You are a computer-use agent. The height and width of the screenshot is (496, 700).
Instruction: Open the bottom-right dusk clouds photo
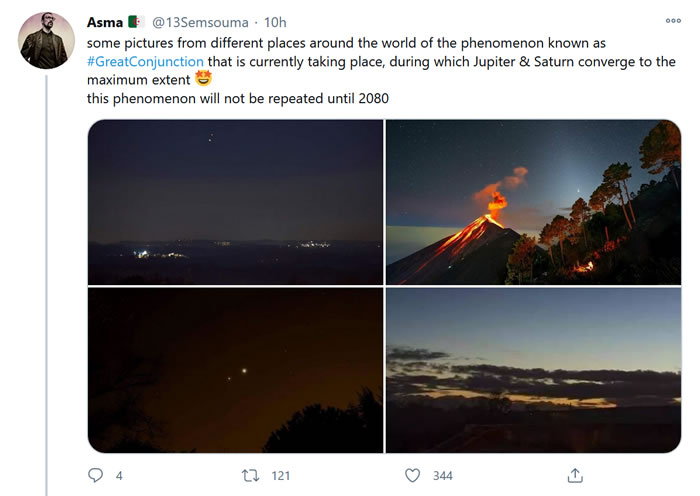click(533, 370)
